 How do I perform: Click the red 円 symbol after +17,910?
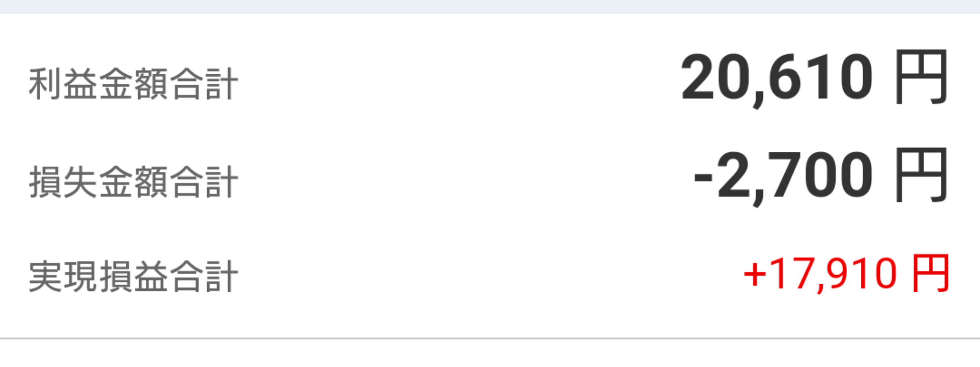[931, 273]
